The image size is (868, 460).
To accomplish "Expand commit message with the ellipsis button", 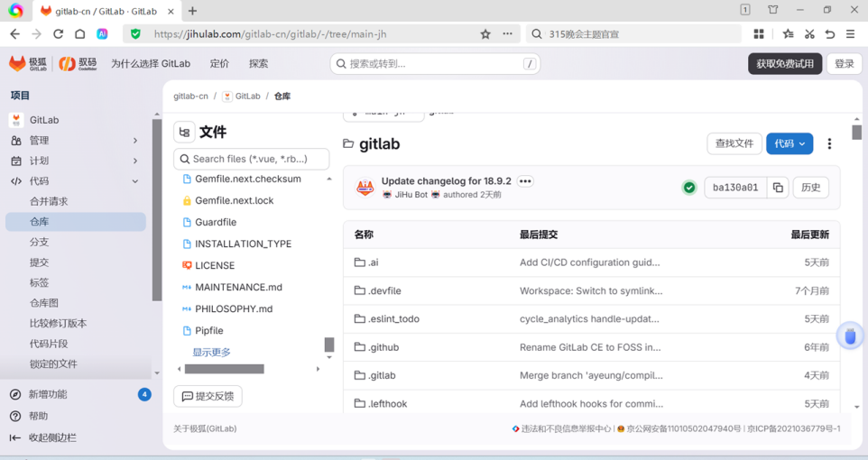I will coord(525,181).
